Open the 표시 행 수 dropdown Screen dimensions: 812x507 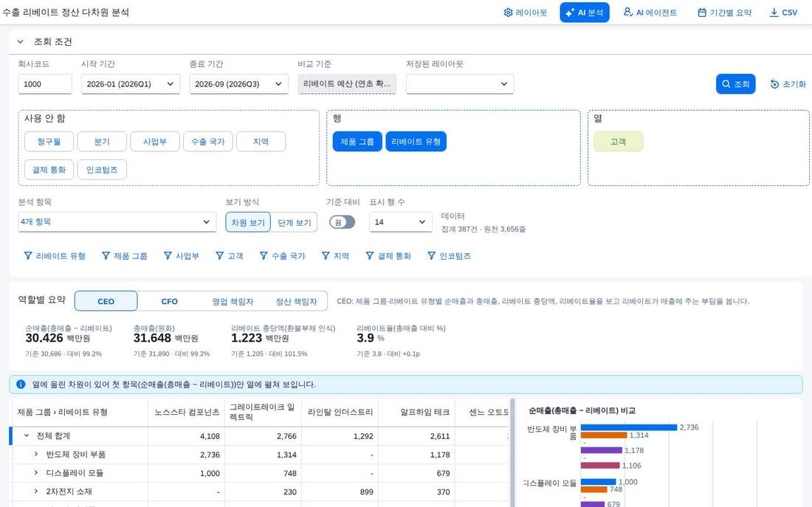[x=401, y=221]
